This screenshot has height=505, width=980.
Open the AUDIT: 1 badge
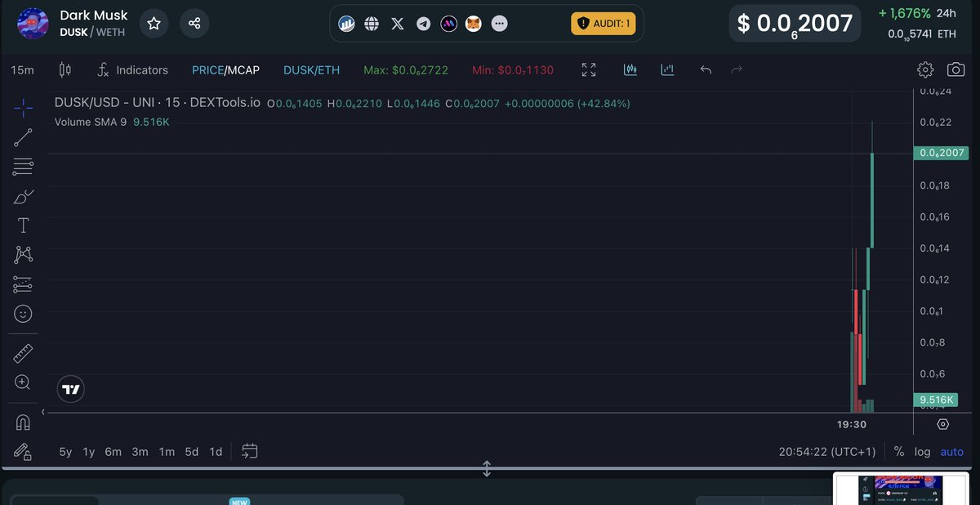603,24
